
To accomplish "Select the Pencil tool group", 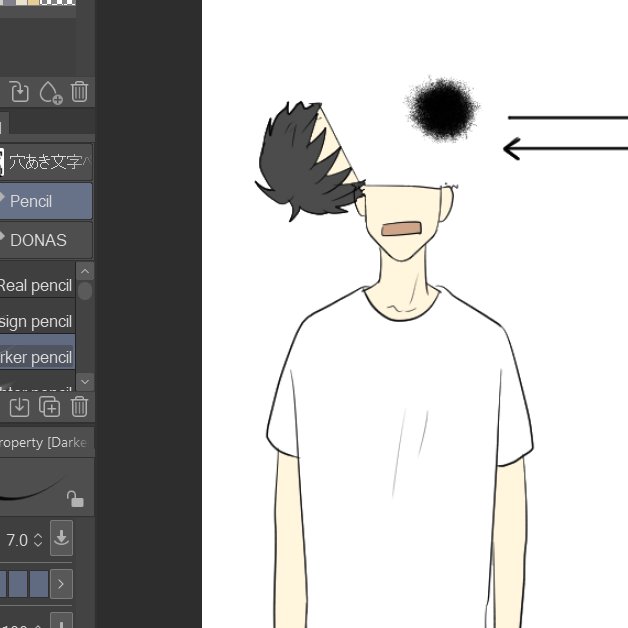I will (x=46, y=201).
